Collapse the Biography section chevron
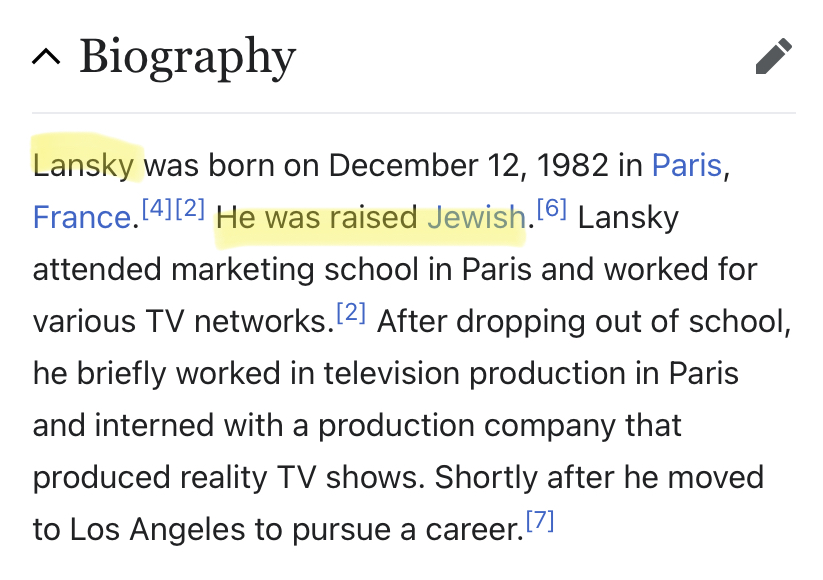 [x=46, y=56]
